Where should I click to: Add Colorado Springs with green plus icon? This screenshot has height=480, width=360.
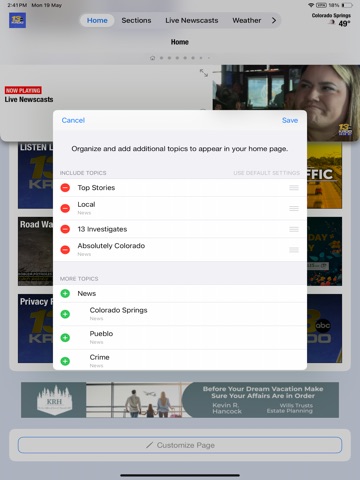coord(65,314)
